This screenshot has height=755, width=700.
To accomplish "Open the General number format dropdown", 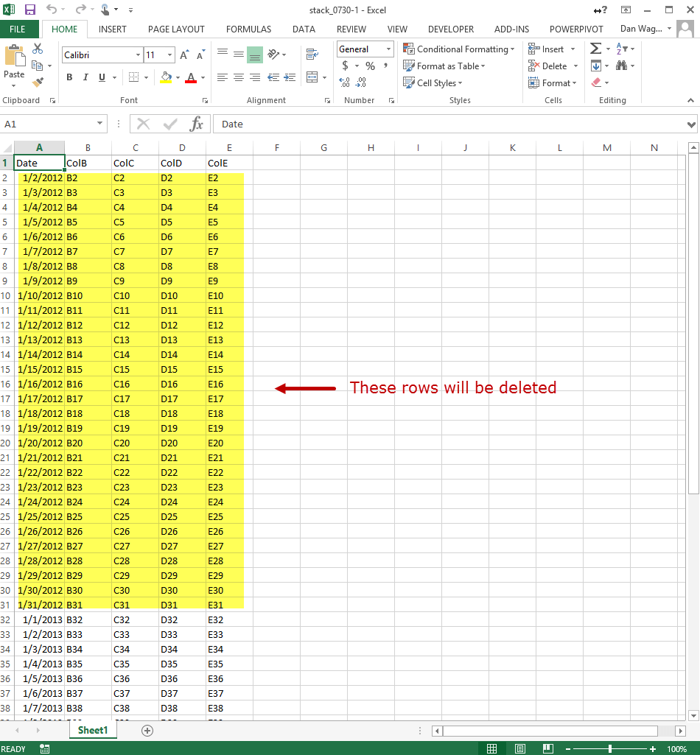I will (x=388, y=49).
